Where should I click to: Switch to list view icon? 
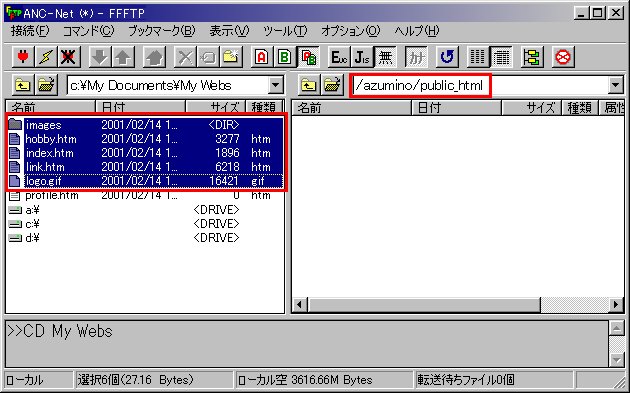pyautogui.click(x=478, y=57)
